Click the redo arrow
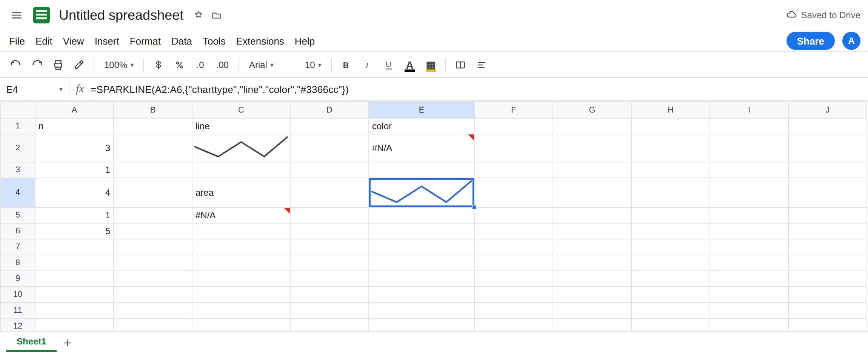 pos(37,65)
